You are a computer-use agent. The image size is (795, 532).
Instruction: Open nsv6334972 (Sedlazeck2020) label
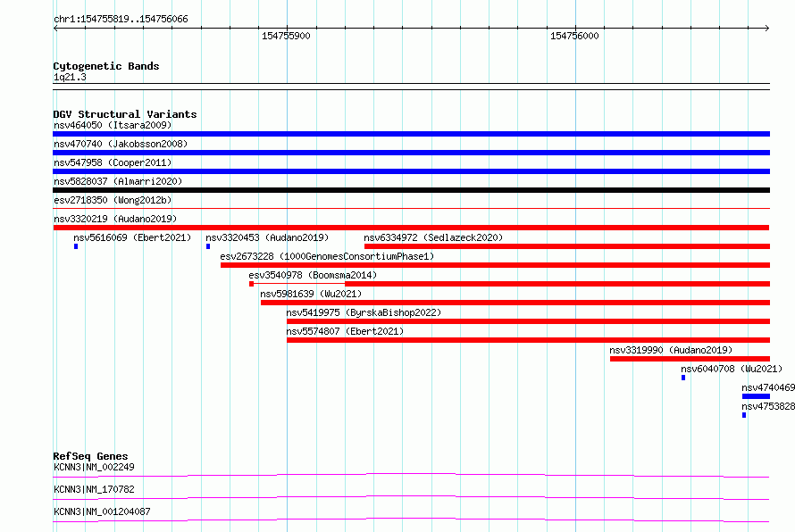[x=433, y=237]
